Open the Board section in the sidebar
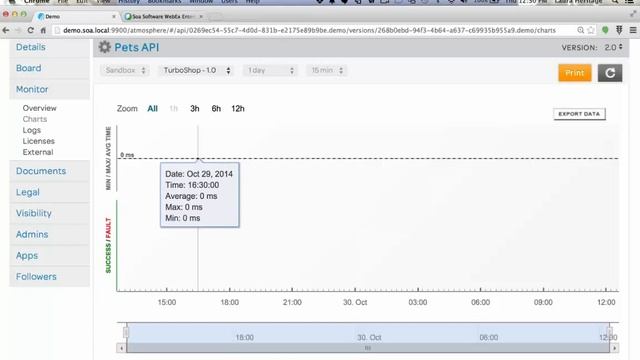The width and height of the screenshot is (640, 360). click(49, 68)
